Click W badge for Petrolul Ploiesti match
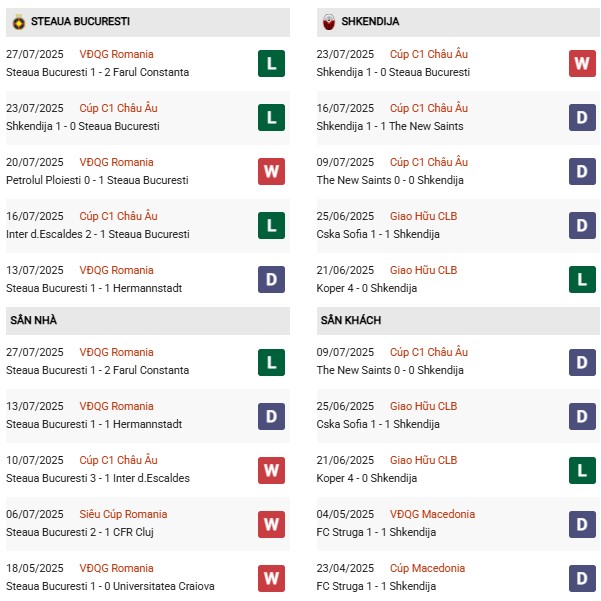The height and width of the screenshot is (601, 601). point(271,171)
